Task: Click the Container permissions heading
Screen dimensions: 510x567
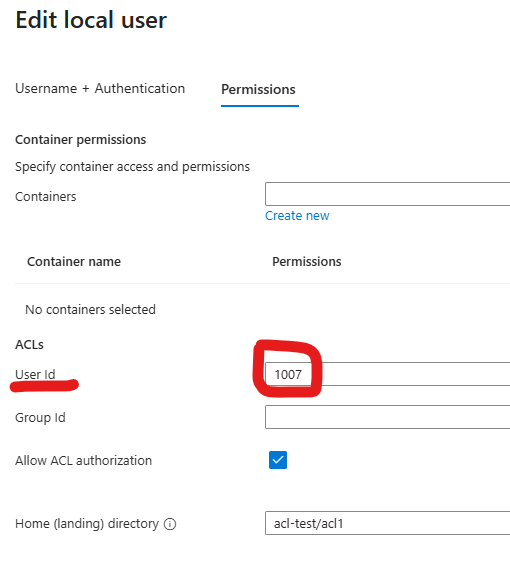Action: pyautogui.click(x=81, y=140)
